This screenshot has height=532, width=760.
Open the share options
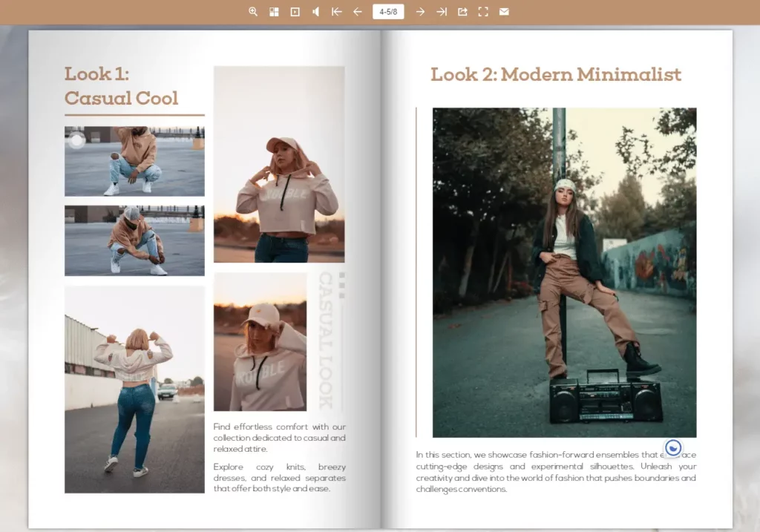click(462, 12)
